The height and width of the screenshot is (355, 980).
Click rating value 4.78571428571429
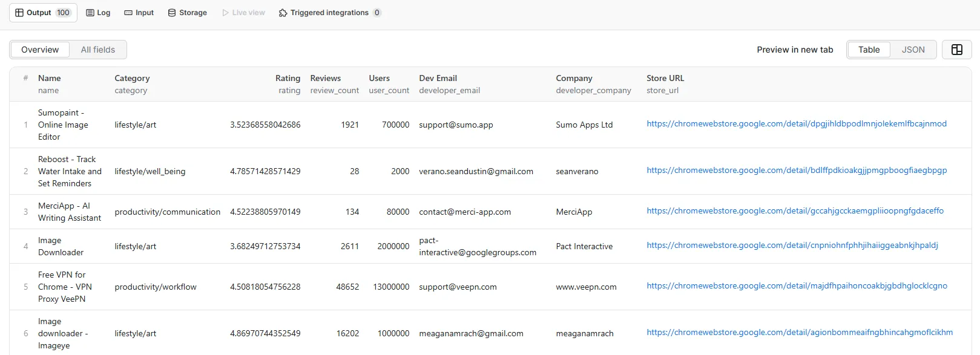(x=265, y=171)
